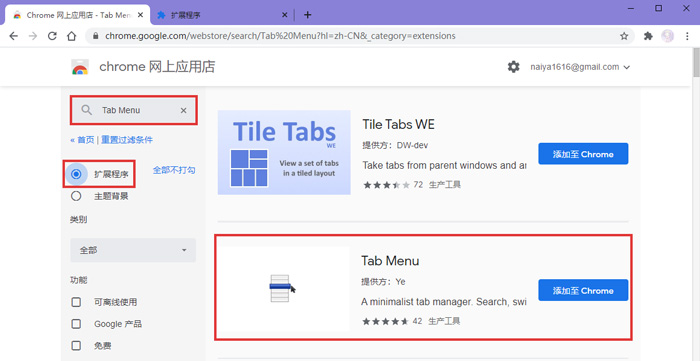Viewport: 700px width, 361px height.
Task: Go back using the browser back arrow
Action: pos(13,36)
